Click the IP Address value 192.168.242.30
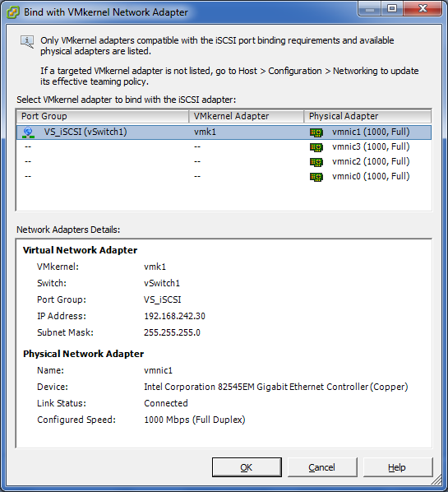The height and width of the screenshot is (492, 448). (174, 316)
